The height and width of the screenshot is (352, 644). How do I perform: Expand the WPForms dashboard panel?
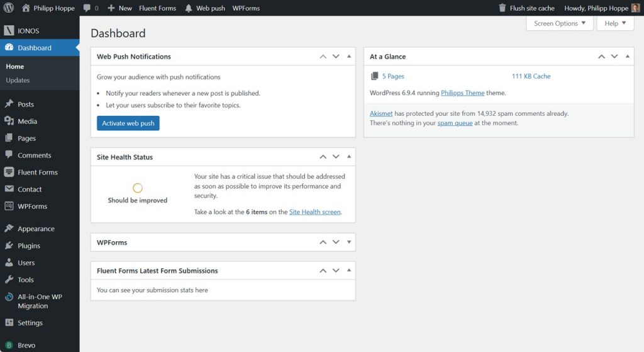(x=348, y=242)
